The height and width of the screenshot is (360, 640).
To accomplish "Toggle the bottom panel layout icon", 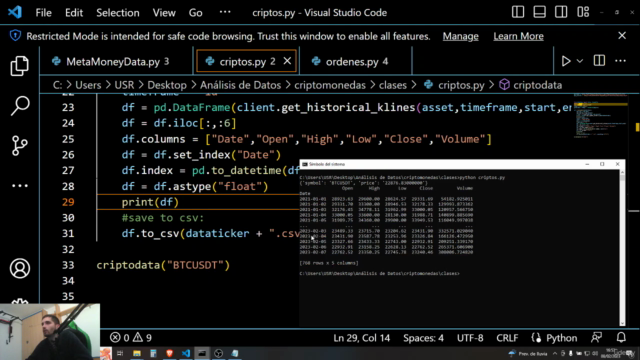I will 540,12.
